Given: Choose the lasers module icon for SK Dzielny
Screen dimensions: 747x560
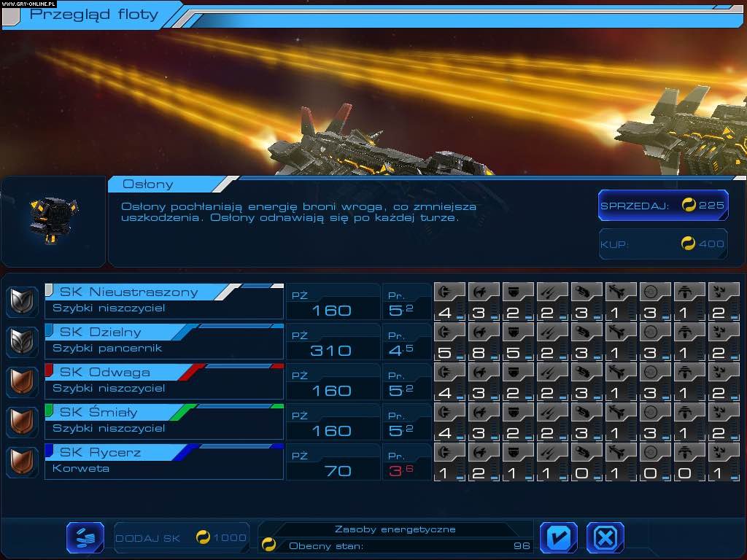Looking at the screenshot, I should point(552,332).
